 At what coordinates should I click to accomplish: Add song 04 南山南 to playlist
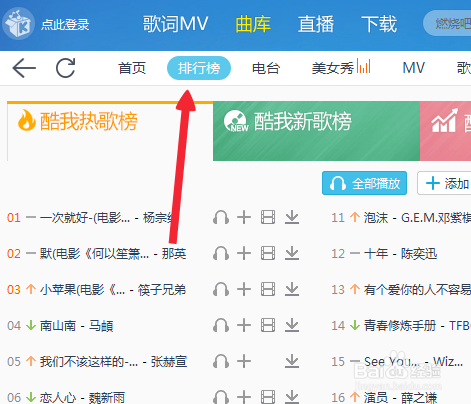[x=244, y=325]
